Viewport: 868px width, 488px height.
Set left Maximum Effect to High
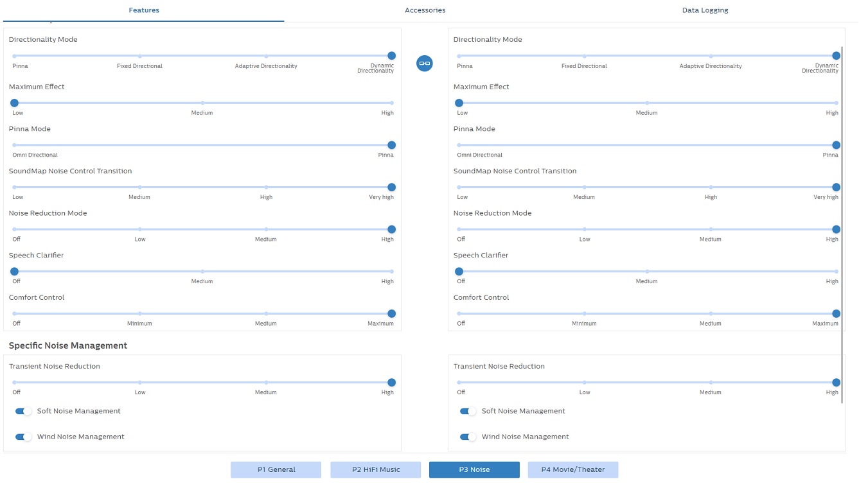coord(392,103)
